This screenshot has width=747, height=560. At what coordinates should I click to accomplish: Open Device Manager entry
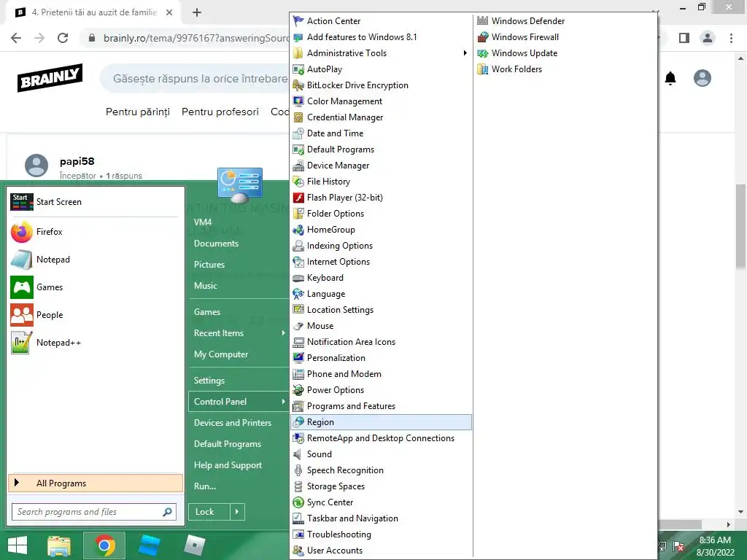click(x=381, y=166)
